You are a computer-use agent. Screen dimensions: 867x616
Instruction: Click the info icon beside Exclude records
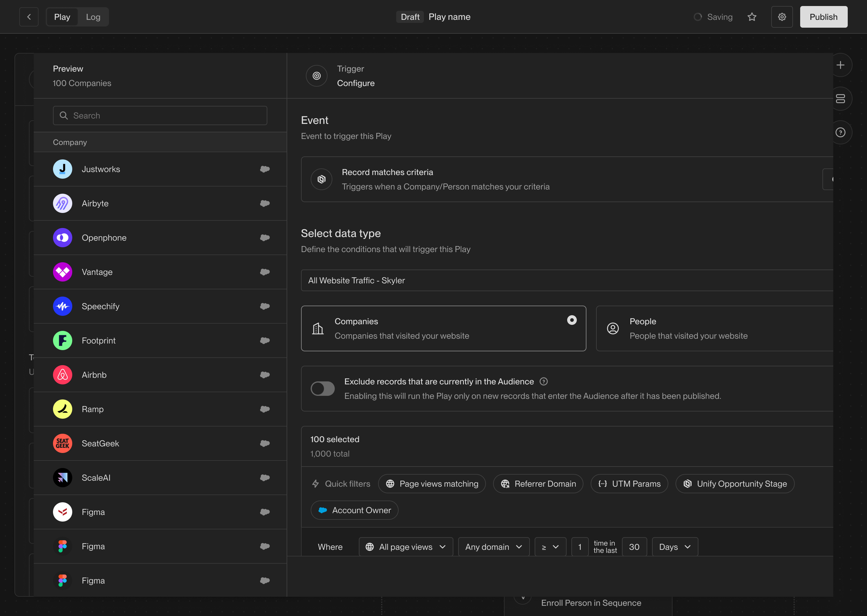[x=544, y=382]
